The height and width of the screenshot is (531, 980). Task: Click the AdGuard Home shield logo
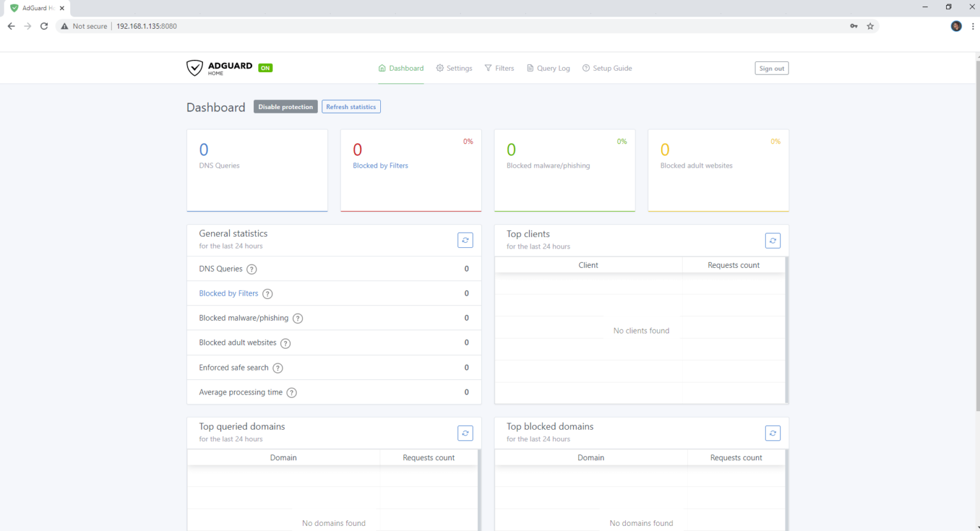coord(195,68)
